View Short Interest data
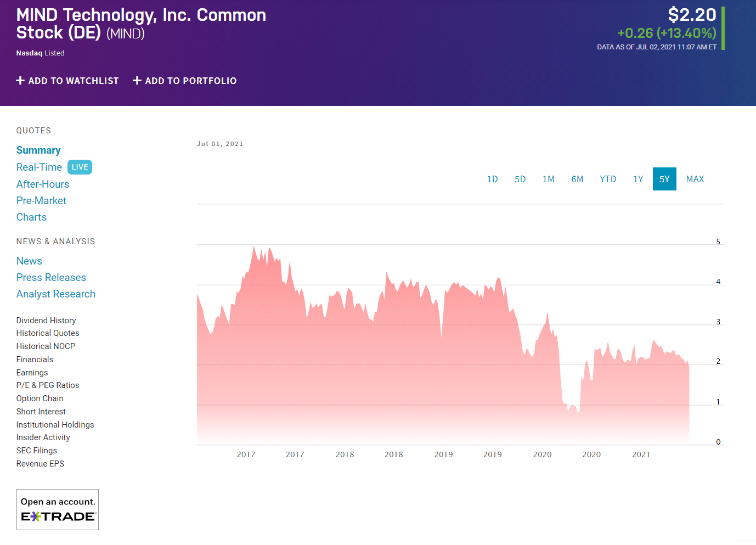This screenshot has width=756, height=545. pyautogui.click(x=41, y=412)
